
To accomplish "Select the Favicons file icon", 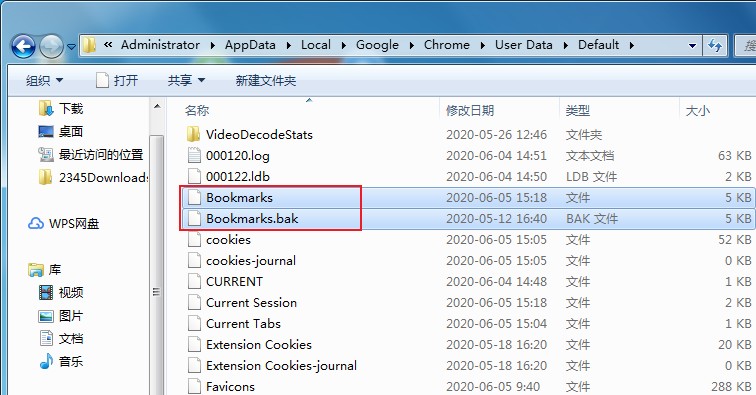I will pos(194,386).
